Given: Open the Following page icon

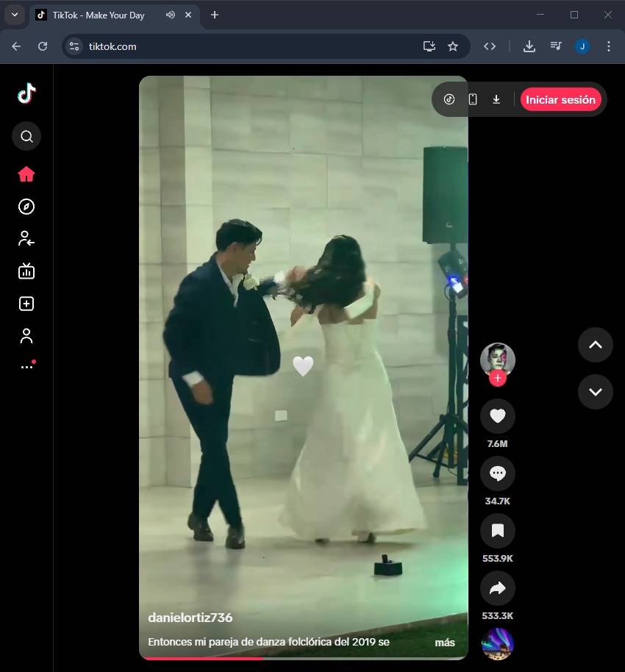Looking at the screenshot, I should 26,238.
